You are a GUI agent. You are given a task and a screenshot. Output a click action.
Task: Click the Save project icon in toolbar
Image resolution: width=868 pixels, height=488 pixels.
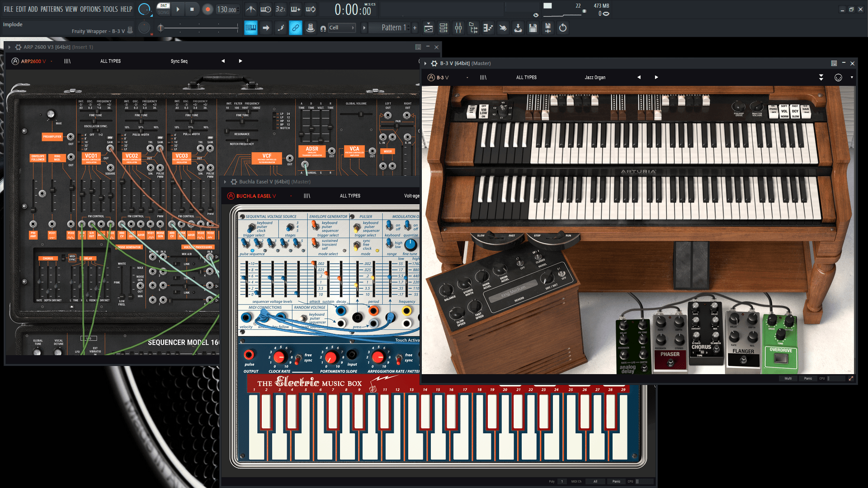coord(533,28)
